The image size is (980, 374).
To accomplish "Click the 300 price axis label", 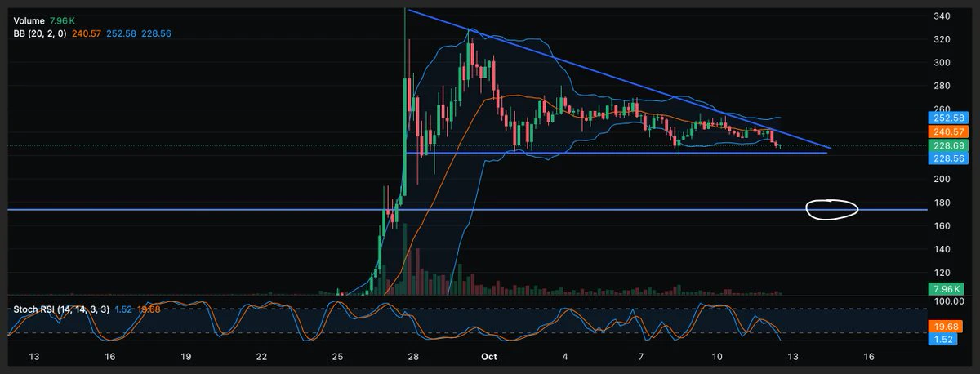I will tap(941, 62).
